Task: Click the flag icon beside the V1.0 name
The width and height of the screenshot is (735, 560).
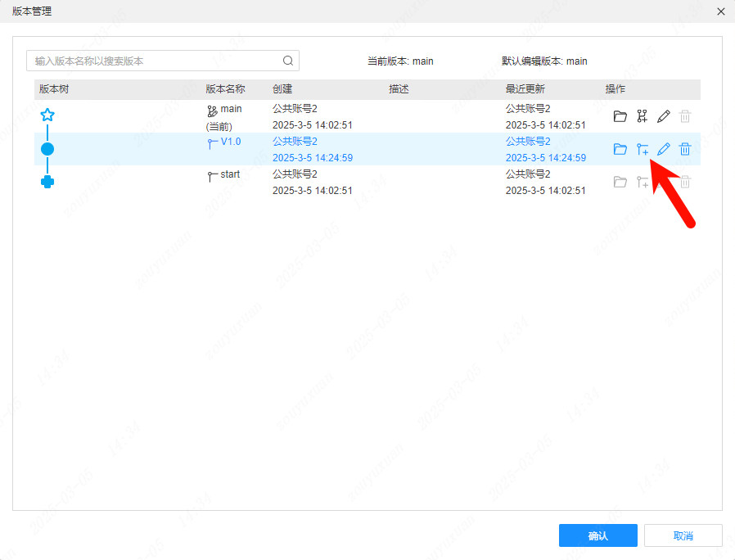Action: point(211,141)
